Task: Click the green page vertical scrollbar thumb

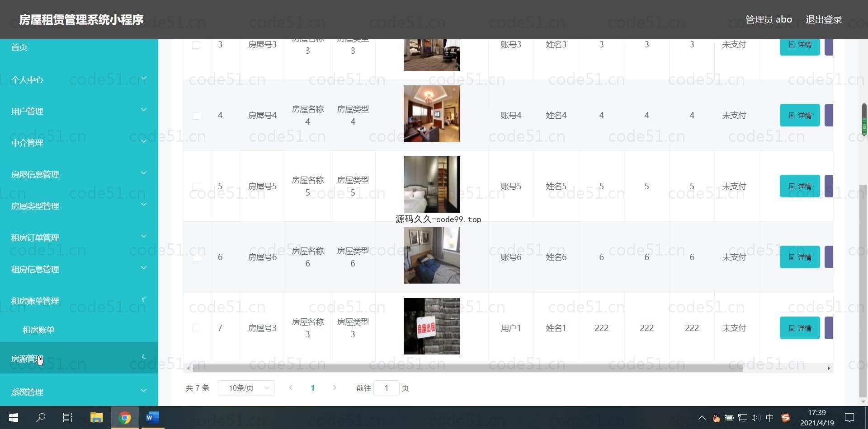Action: tap(864, 120)
